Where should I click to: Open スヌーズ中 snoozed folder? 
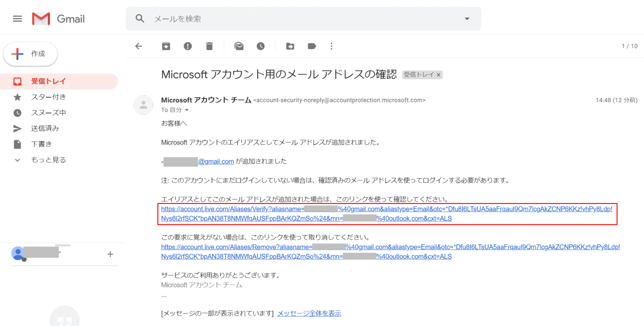coord(49,113)
